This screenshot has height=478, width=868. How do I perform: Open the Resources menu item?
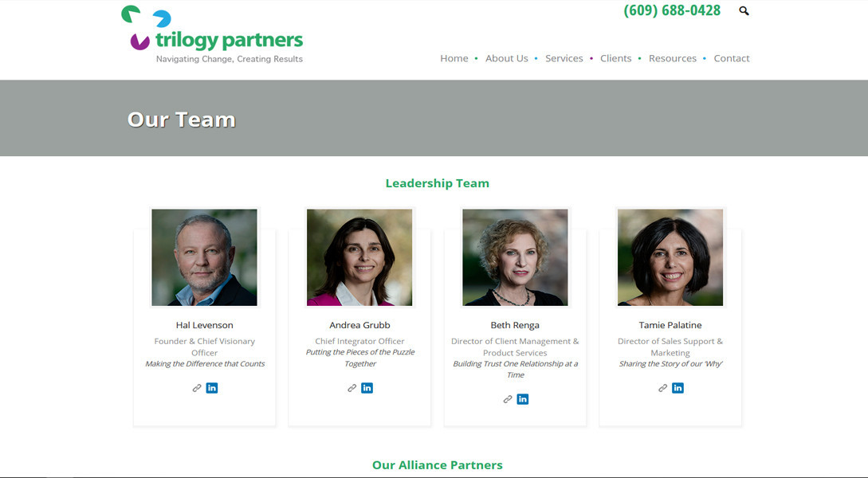[x=673, y=58]
